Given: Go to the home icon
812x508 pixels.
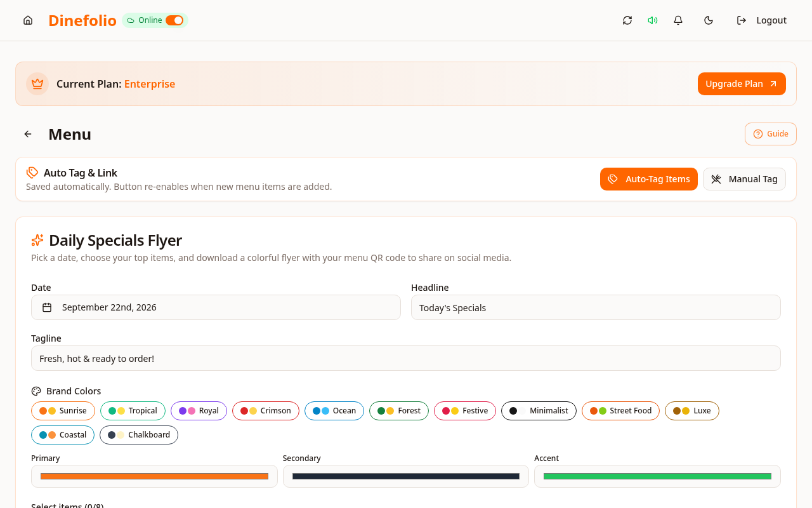Looking at the screenshot, I should tap(28, 20).
